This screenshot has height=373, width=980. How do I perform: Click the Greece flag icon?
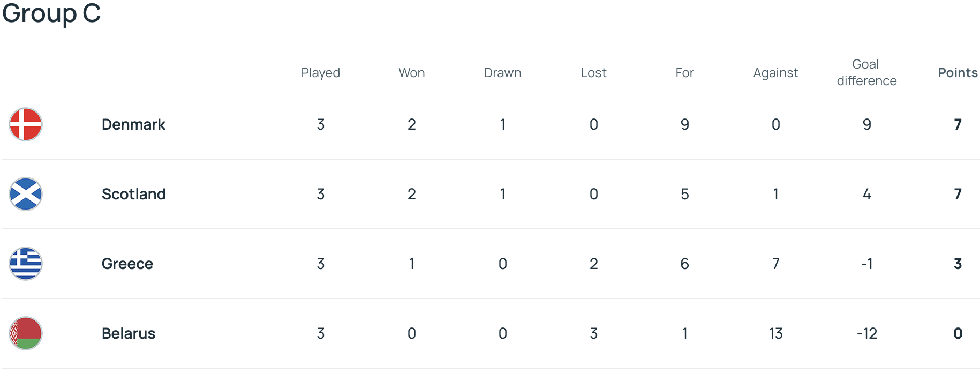point(26,264)
